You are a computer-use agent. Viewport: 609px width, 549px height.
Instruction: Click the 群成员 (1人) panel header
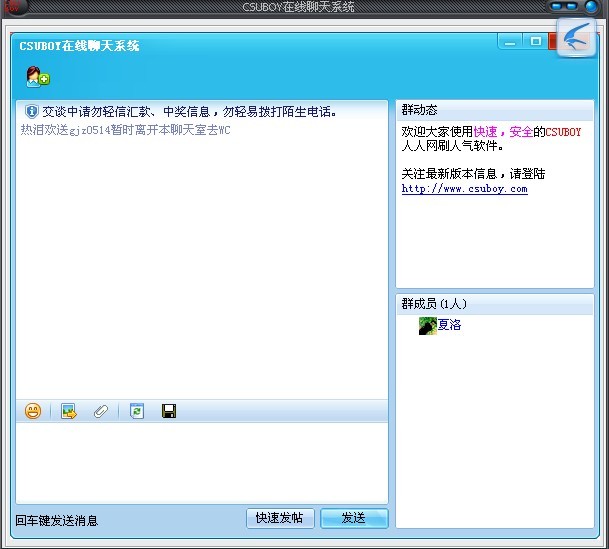pyautogui.click(x=435, y=303)
